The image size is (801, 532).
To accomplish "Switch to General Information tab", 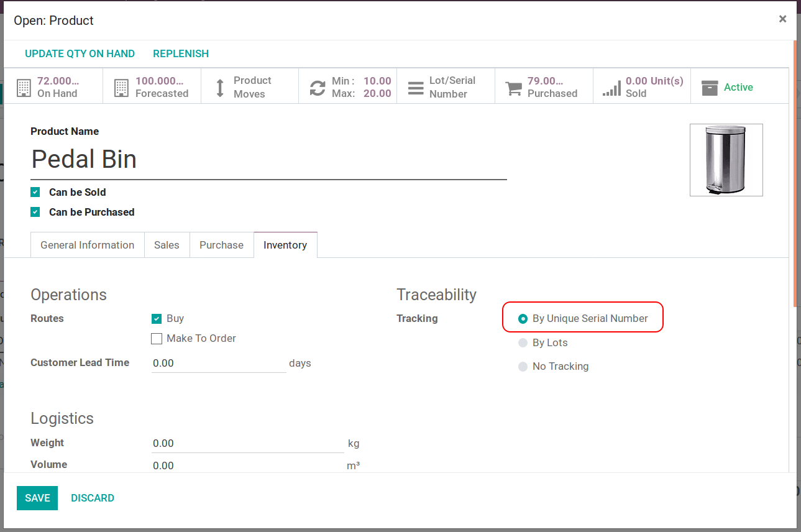I will (87, 245).
